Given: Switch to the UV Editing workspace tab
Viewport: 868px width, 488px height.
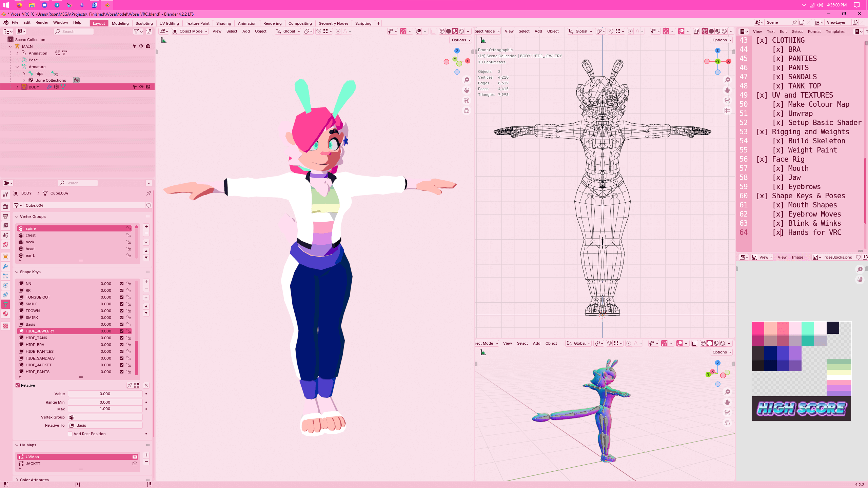Looking at the screenshot, I should coord(169,23).
